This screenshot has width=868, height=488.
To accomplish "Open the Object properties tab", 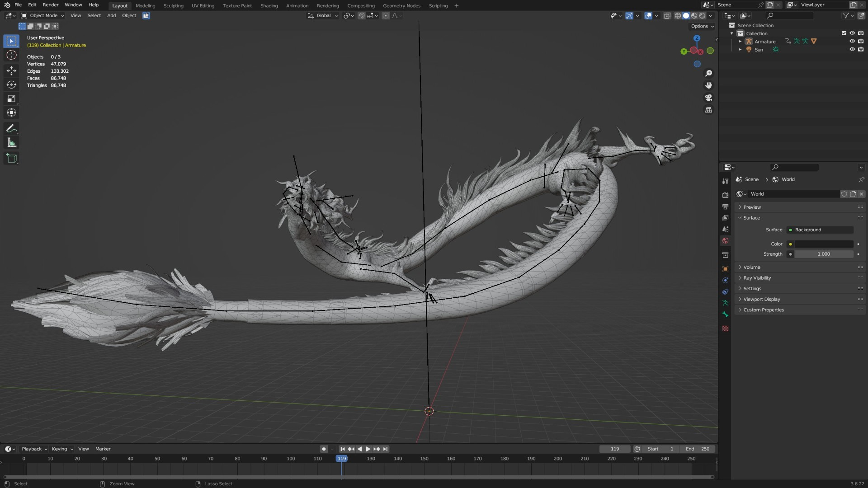I will pos(725,269).
